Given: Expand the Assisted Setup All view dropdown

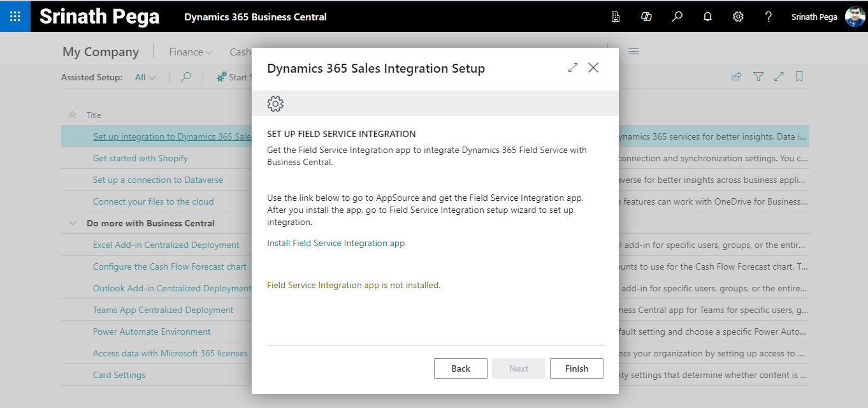Looking at the screenshot, I should pos(145,77).
